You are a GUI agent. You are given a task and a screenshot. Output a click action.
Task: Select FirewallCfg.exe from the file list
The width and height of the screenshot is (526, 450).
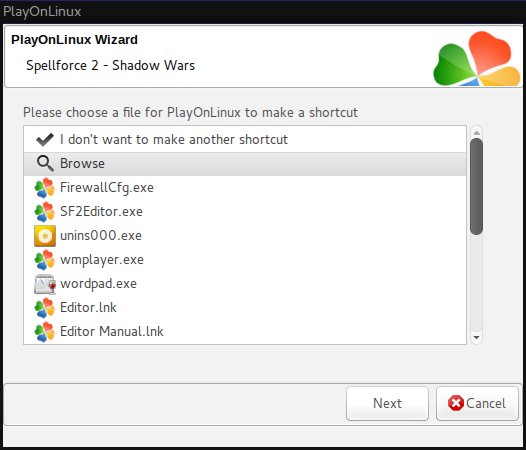(245, 188)
